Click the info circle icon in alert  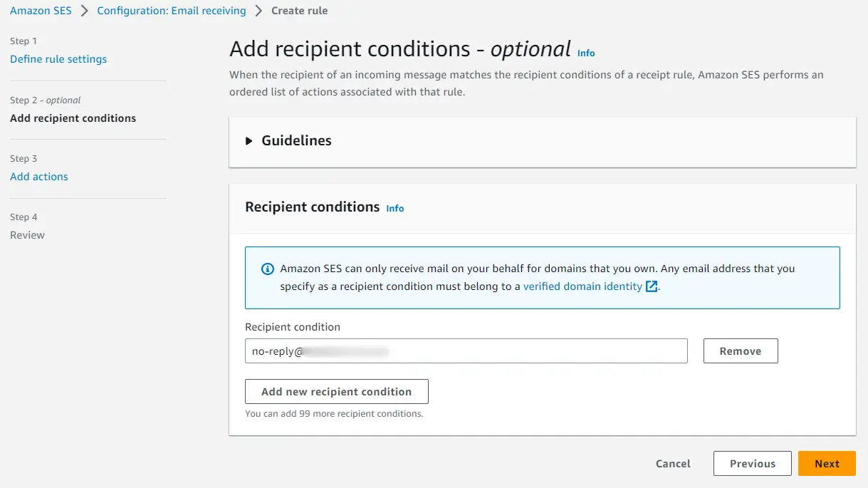coord(268,269)
